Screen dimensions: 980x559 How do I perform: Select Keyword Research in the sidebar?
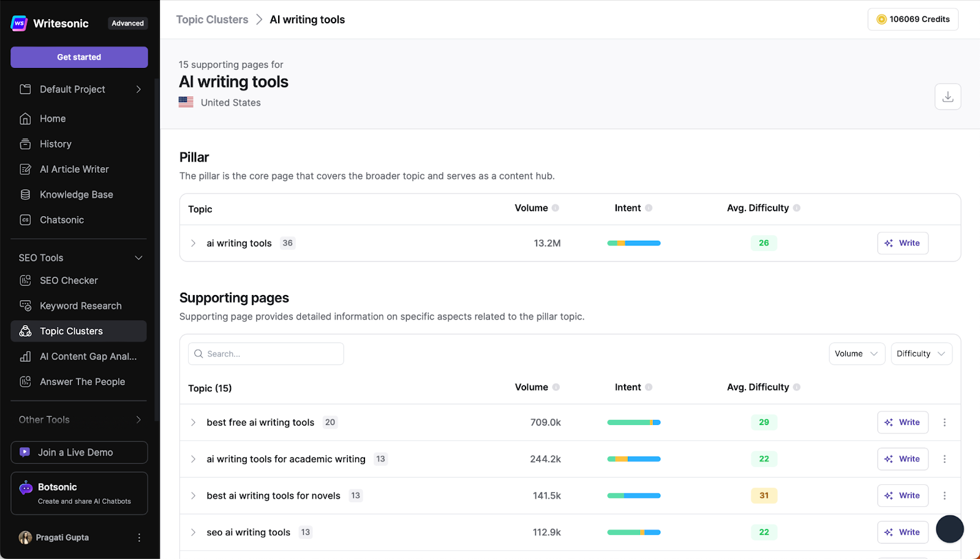80,306
